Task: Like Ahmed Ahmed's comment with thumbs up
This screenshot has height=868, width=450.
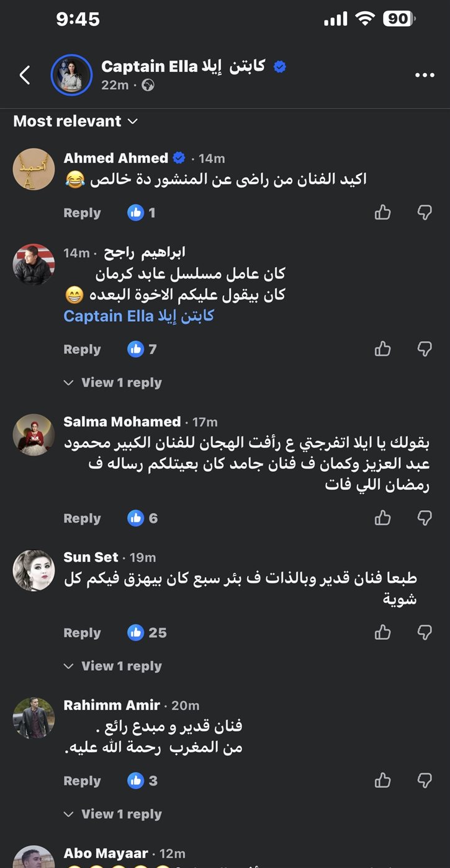Action: pos(383,213)
